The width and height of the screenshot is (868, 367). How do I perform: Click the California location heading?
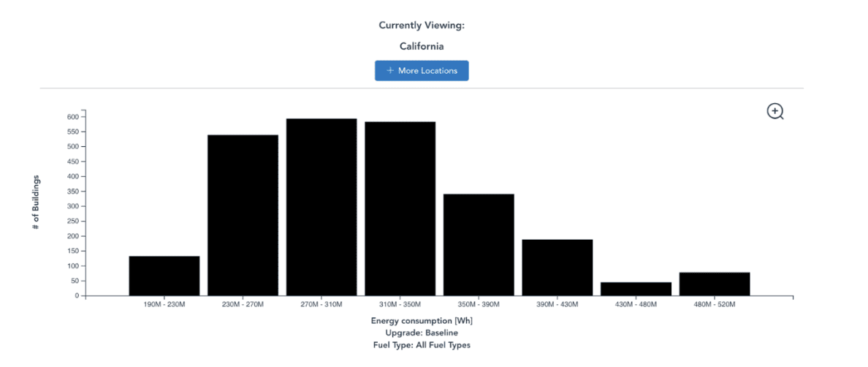point(422,46)
